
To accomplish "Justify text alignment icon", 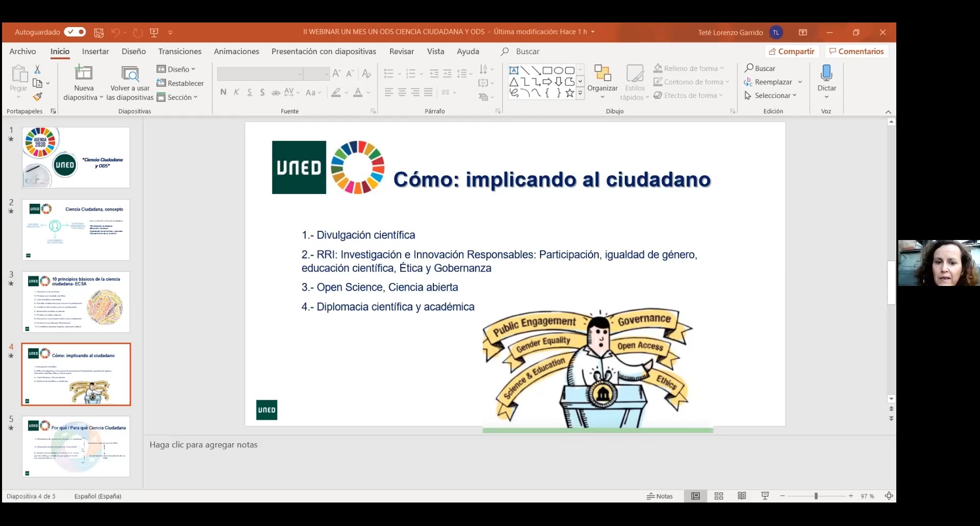I will (x=428, y=92).
